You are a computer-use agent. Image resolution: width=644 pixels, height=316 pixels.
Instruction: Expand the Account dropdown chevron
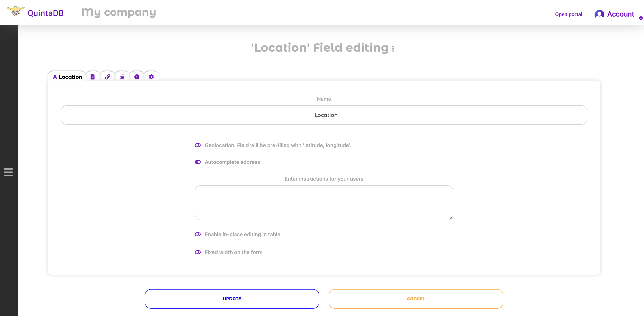[x=641, y=18]
